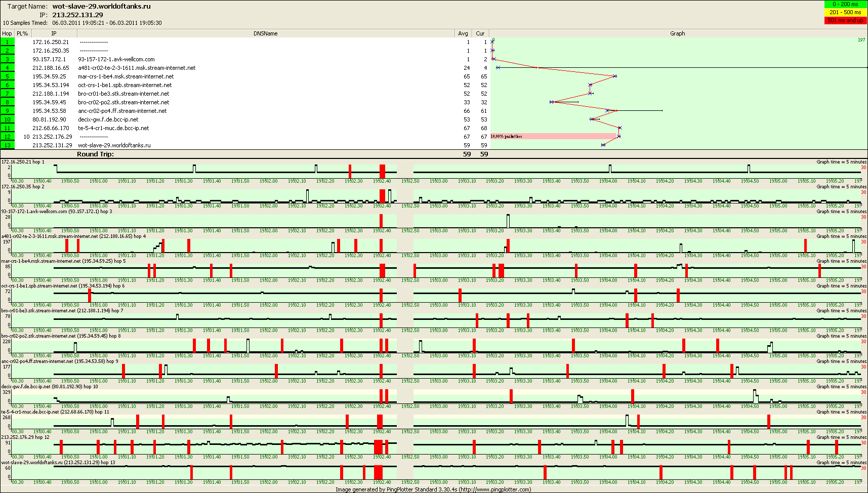Click the Cur value 61 for hop 9
This screenshot has height=493, width=868.
click(x=484, y=111)
